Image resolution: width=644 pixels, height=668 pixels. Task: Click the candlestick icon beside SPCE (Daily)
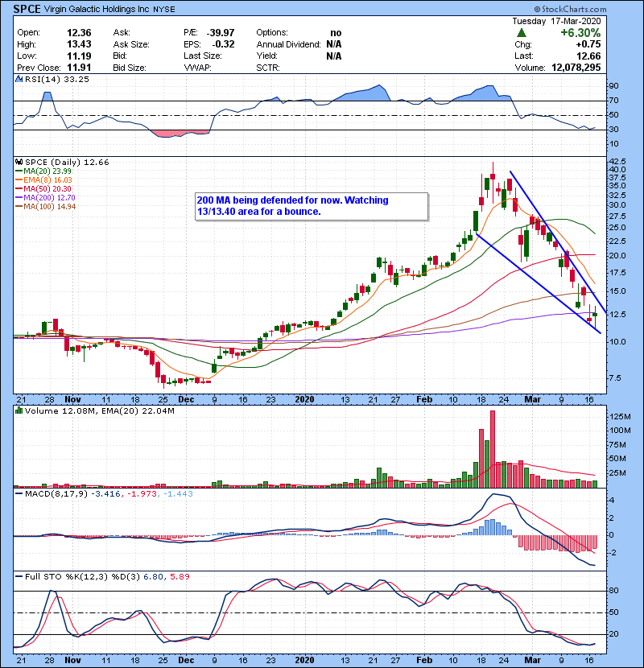[19, 163]
